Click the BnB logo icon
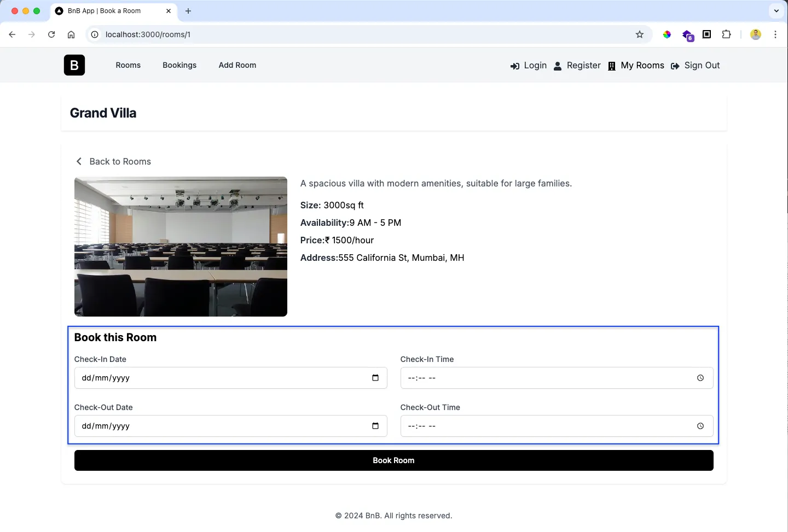 [74, 65]
